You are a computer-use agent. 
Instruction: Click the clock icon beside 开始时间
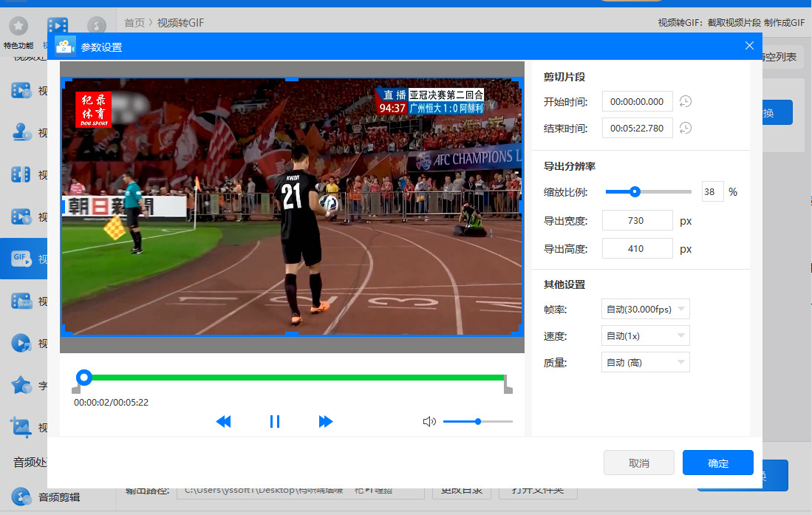click(x=686, y=101)
